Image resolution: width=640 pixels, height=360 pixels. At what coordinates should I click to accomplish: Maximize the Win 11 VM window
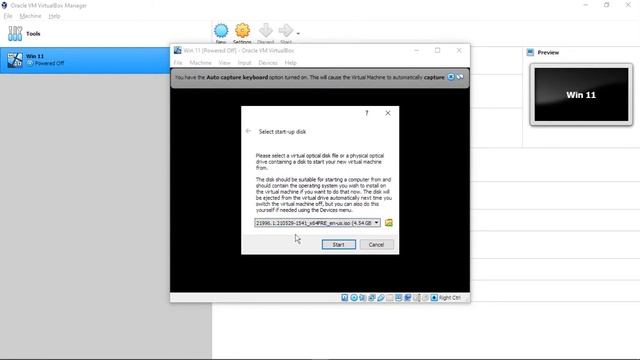pyautogui.click(x=438, y=50)
